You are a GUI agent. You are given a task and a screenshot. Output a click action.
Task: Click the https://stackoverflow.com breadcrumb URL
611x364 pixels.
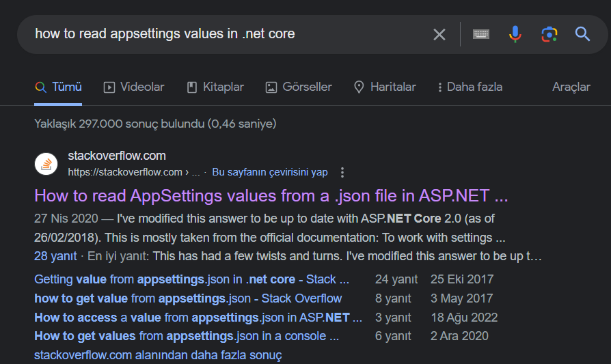[134, 172]
